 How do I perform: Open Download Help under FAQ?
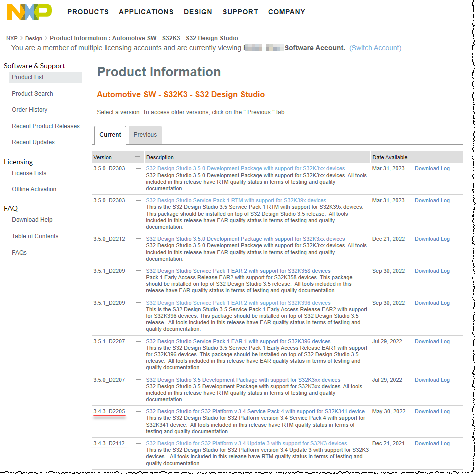(x=32, y=219)
